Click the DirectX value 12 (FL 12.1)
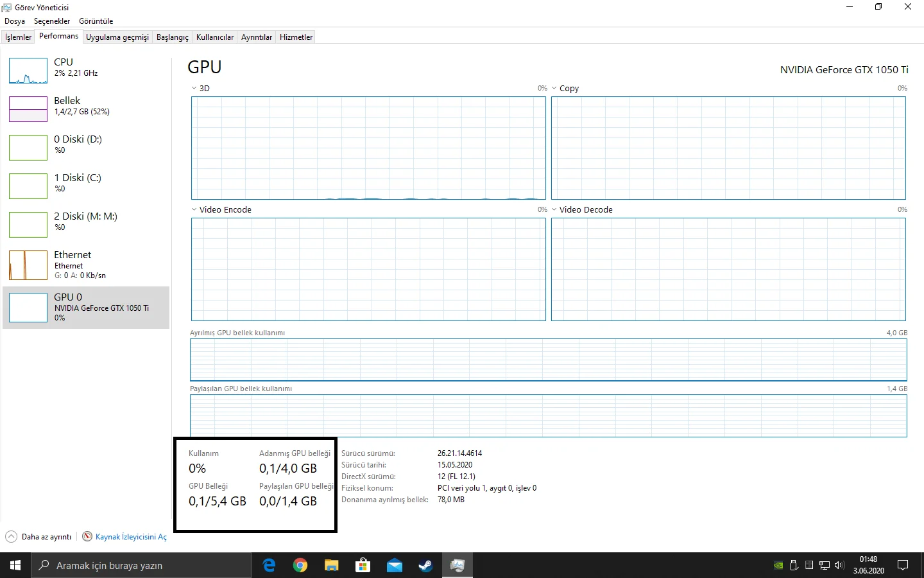Viewport: 924px width, 578px height. tap(456, 477)
